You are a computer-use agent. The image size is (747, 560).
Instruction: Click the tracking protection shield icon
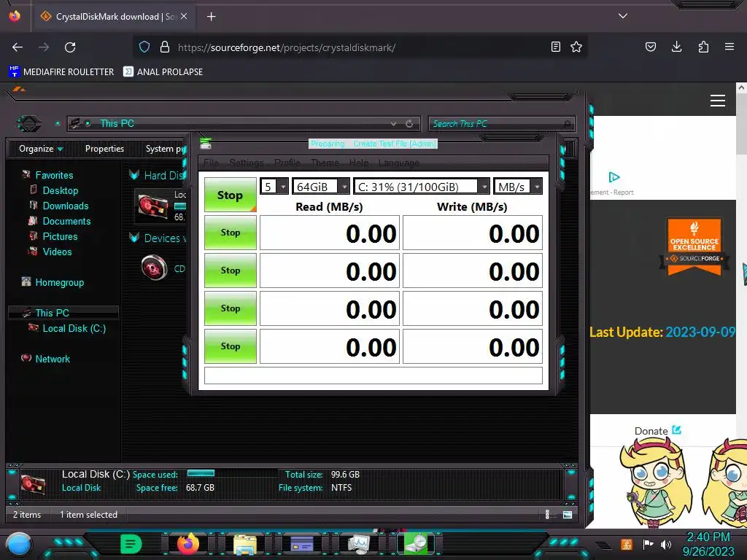tap(144, 47)
